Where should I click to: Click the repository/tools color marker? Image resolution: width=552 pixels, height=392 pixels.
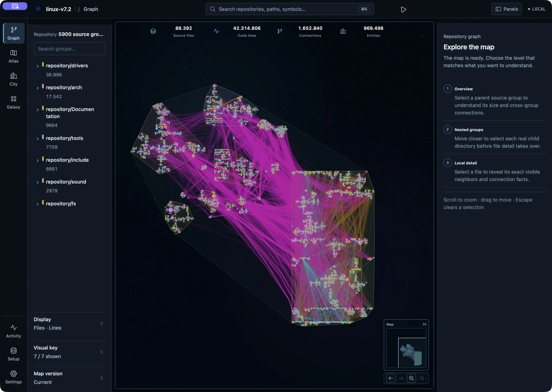pyautogui.click(x=43, y=137)
